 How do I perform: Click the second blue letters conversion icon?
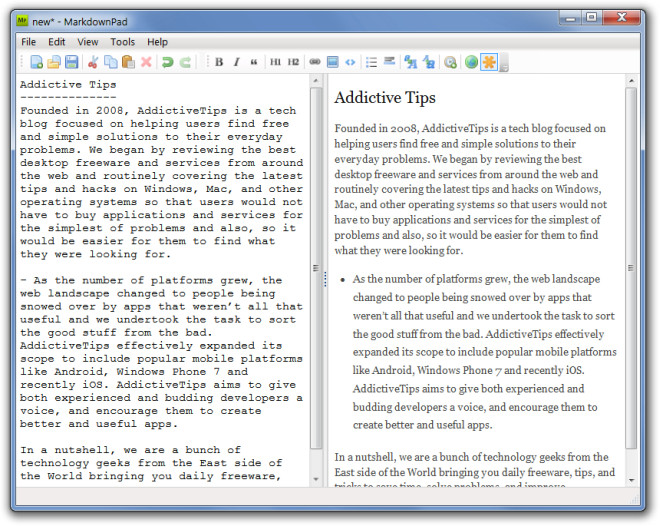pos(428,62)
